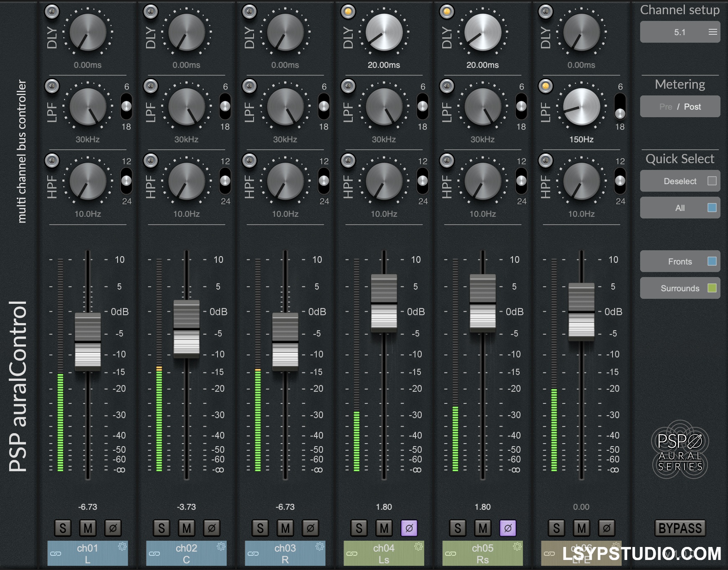Click the ch06 LPF frequency knob
This screenshot has height=570, width=728.
582,107
